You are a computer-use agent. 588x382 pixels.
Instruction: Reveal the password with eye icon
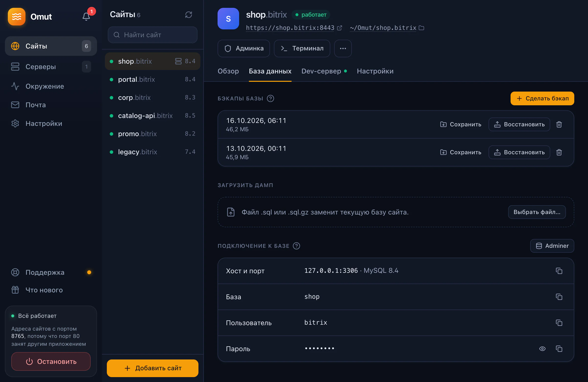(x=542, y=348)
